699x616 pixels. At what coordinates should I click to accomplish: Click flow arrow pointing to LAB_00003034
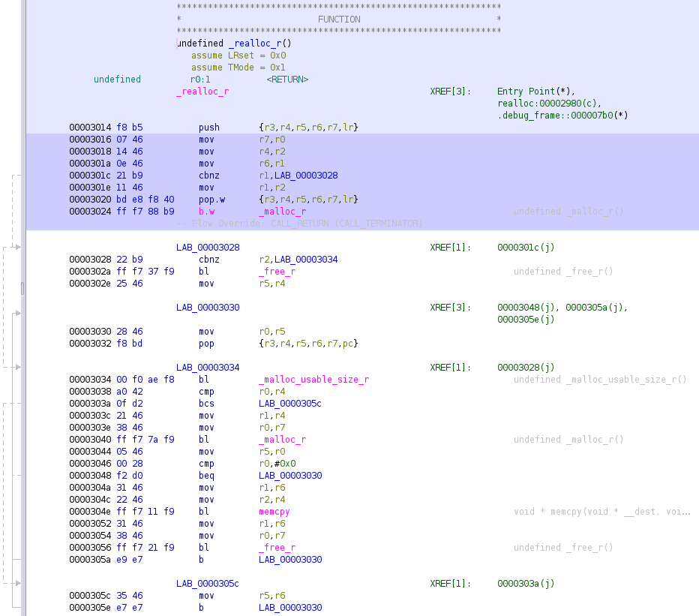(17, 367)
